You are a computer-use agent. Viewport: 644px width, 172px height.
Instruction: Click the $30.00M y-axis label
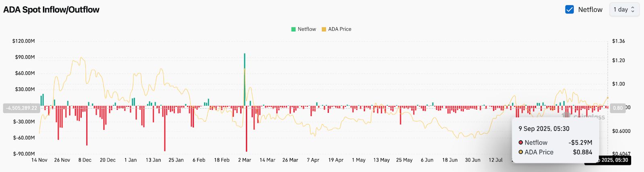click(25, 89)
